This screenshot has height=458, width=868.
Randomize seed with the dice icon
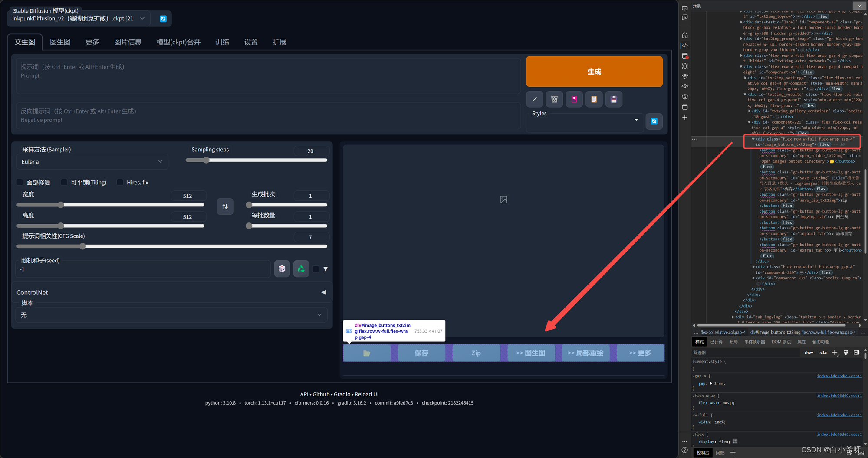pyautogui.click(x=282, y=269)
